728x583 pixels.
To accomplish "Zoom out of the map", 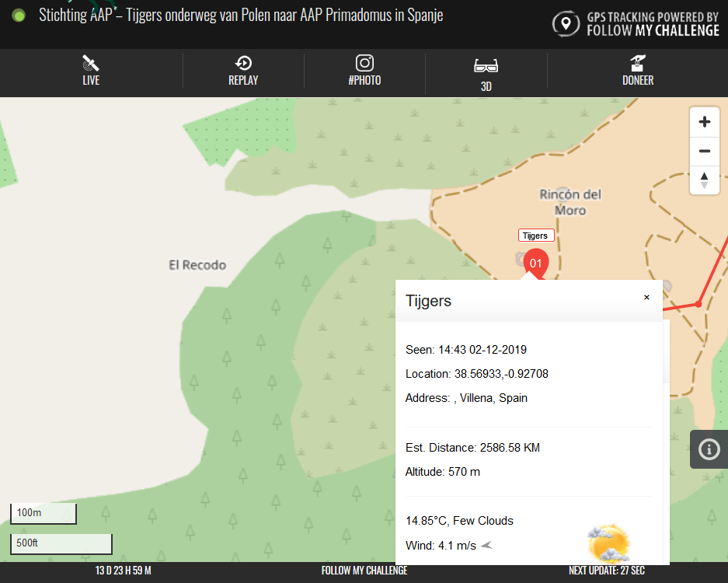I will pos(705,151).
